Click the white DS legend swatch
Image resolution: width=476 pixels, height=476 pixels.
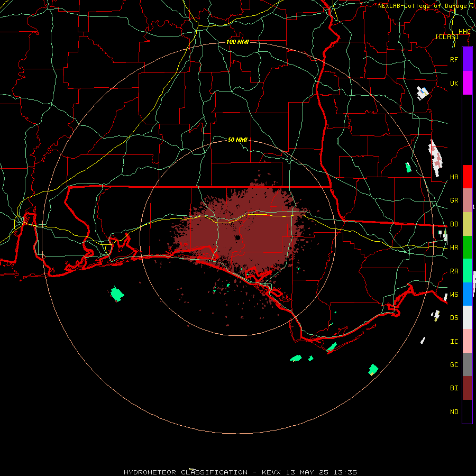click(x=467, y=317)
